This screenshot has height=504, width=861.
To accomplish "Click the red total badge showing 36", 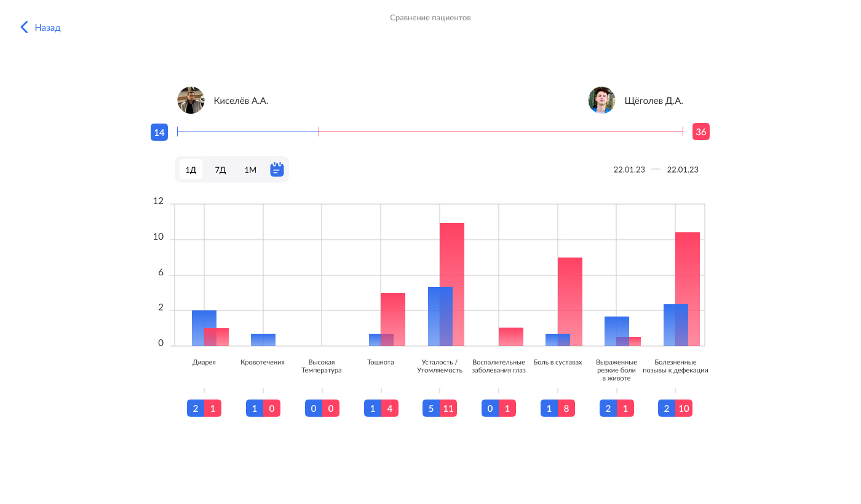I will [x=701, y=132].
